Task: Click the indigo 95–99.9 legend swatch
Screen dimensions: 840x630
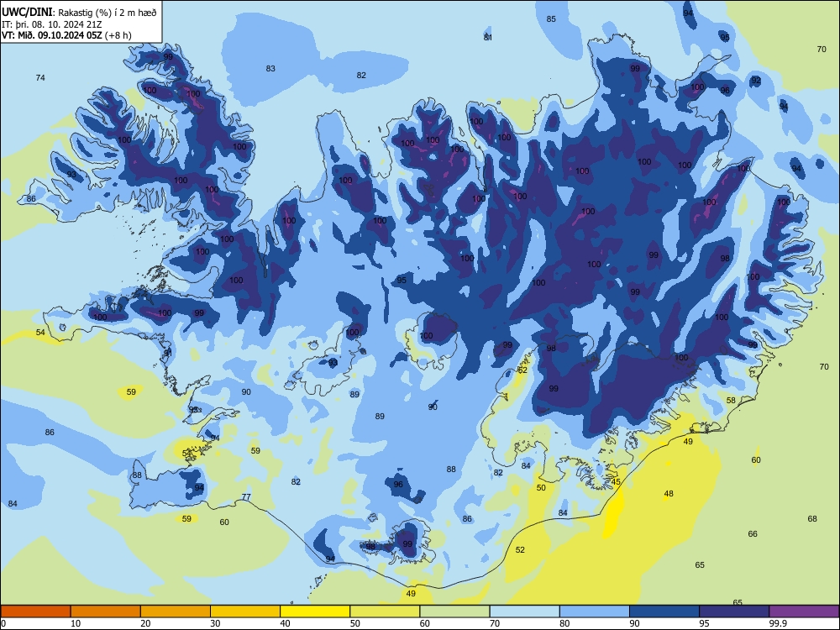Action: (734, 612)
